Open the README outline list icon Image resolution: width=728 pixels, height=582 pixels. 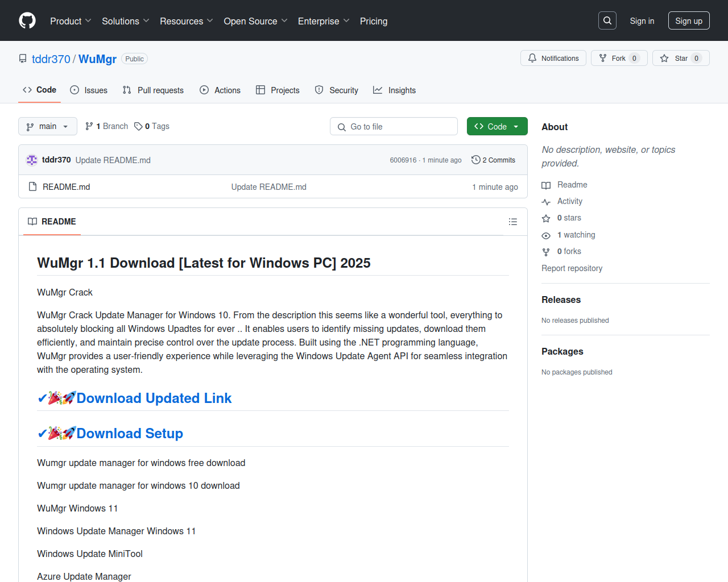pyautogui.click(x=513, y=222)
